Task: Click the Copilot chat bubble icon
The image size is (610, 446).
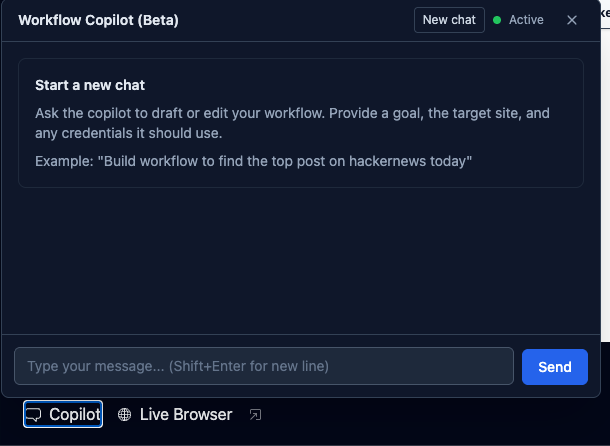Action: [x=33, y=414]
